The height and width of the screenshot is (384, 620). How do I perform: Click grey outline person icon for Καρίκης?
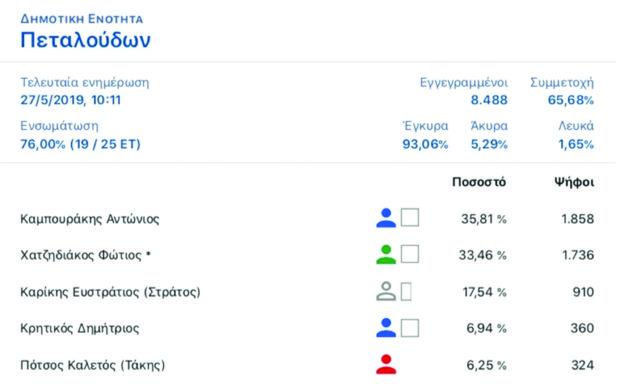pyautogui.click(x=386, y=291)
